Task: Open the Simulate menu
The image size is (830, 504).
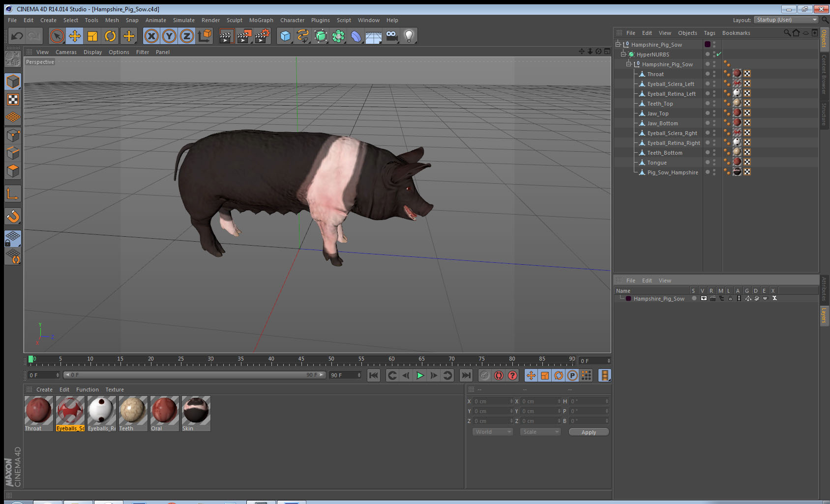Action: pyautogui.click(x=184, y=20)
